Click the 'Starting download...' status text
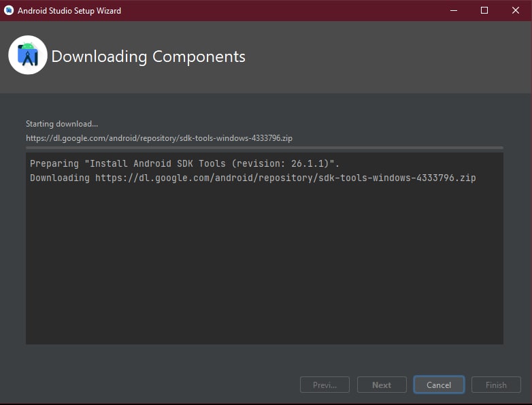The height and width of the screenshot is (405, 532). click(x=62, y=124)
